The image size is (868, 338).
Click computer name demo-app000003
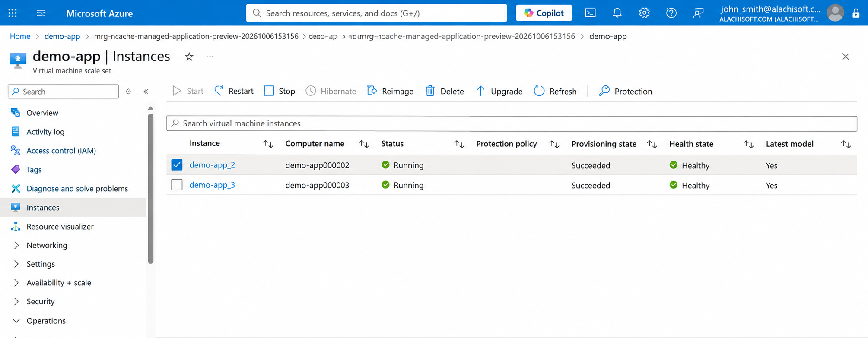[317, 185]
